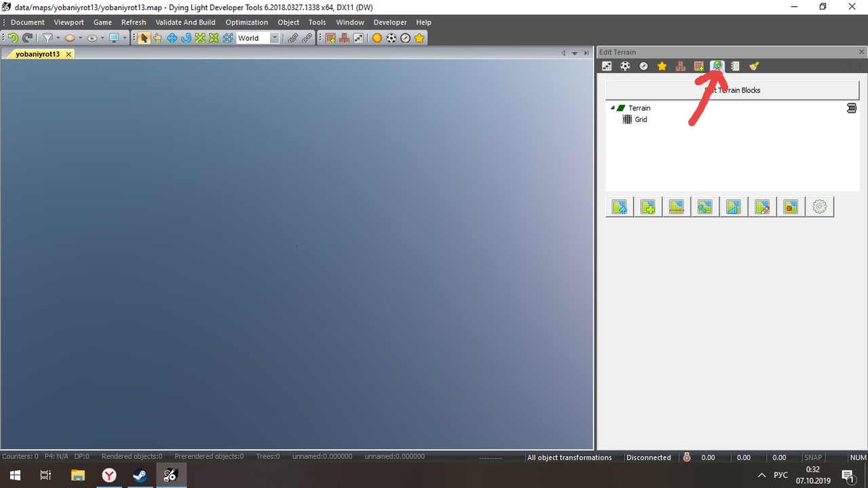
Task: Open the Optimization menu
Action: coord(247,22)
